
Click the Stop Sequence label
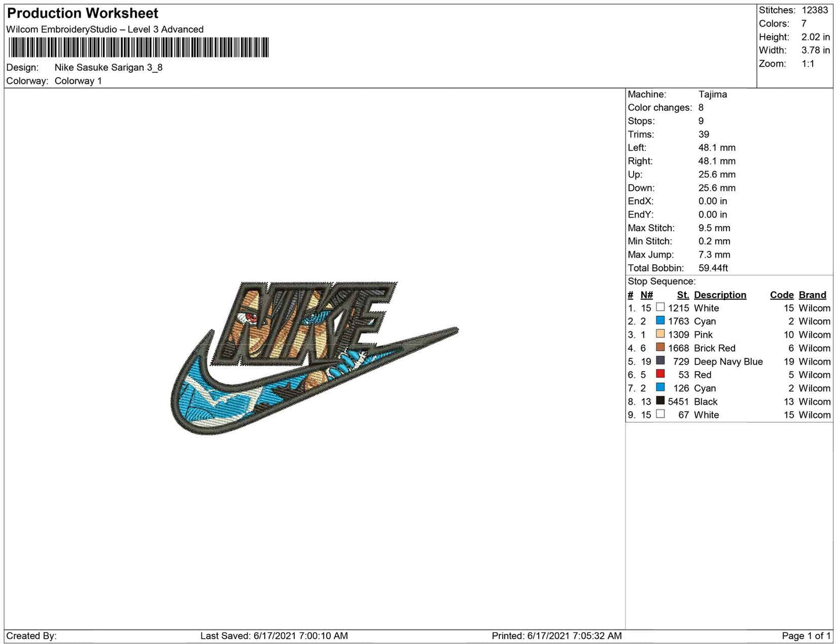(x=661, y=281)
